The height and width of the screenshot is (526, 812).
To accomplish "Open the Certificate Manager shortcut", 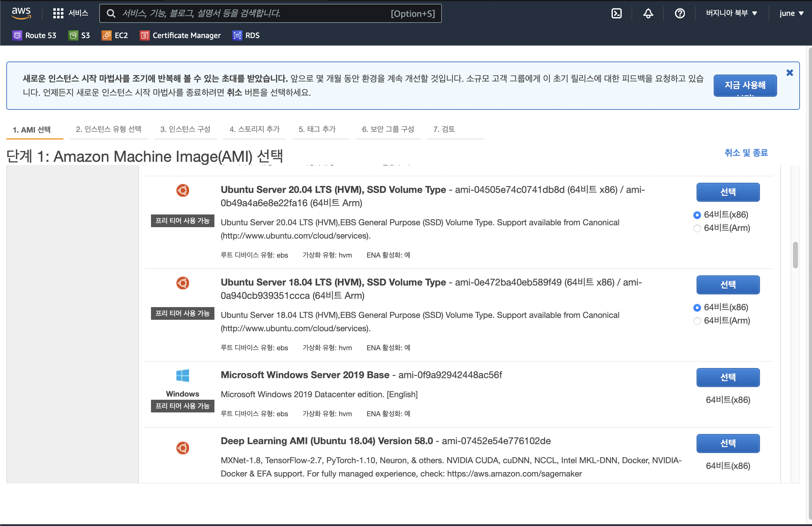I will click(x=180, y=35).
